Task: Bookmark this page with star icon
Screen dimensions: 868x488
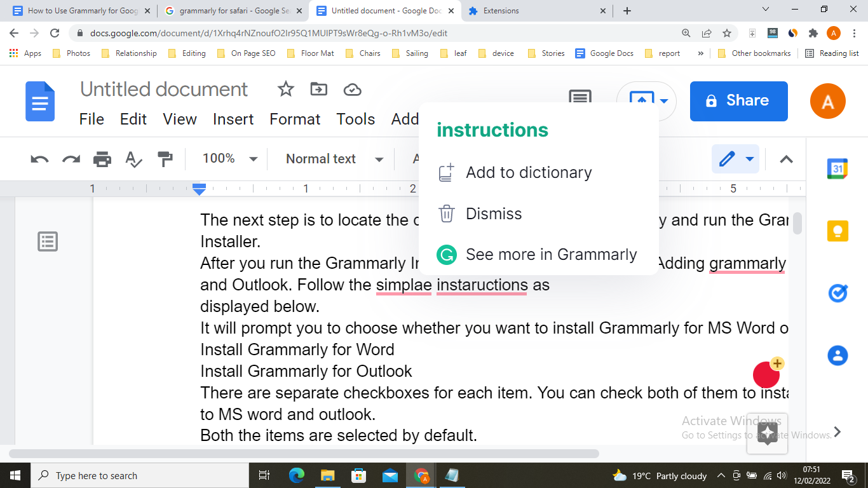Action: (x=727, y=33)
